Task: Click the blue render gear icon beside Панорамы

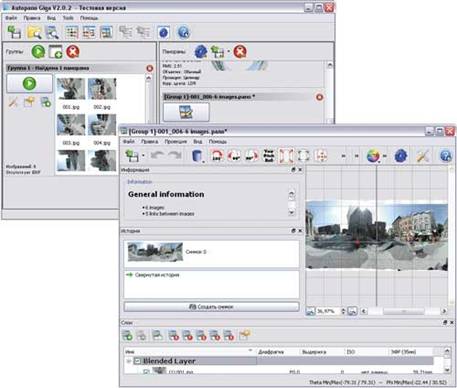Action: click(x=201, y=52)
